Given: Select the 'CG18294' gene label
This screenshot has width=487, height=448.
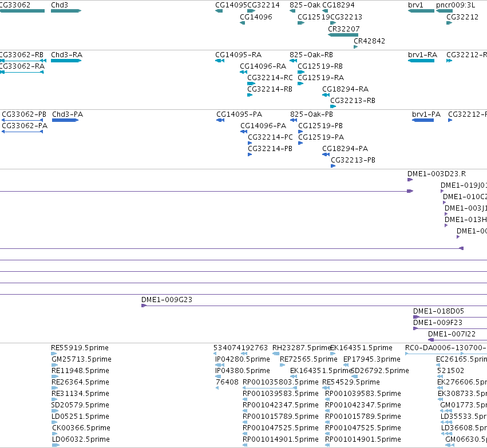Looking at the screenshot, I should click(338, 5).
